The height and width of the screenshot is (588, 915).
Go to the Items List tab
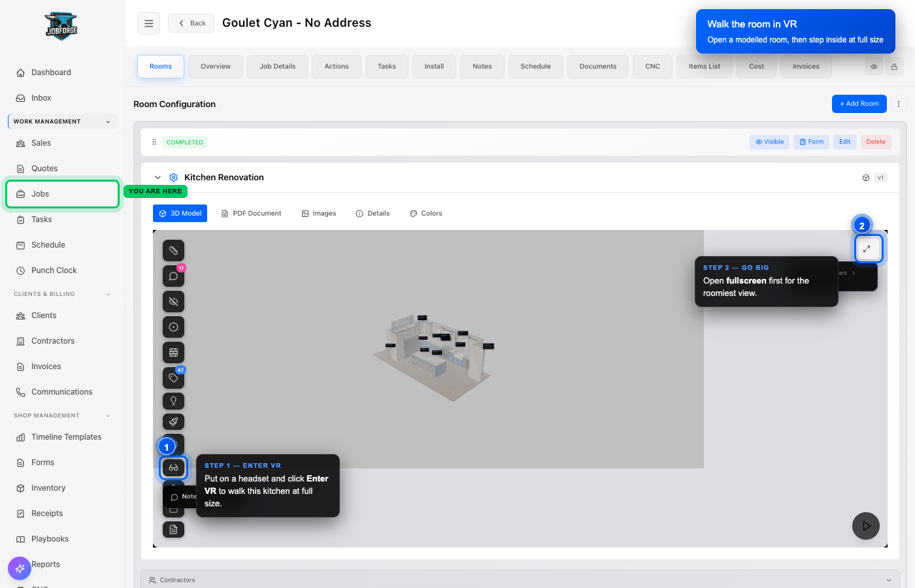point(705,67)
